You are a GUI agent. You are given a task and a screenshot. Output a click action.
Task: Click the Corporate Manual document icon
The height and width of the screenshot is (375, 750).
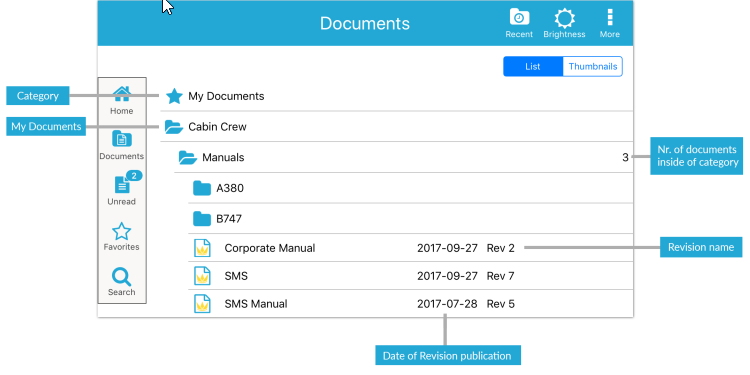coord(202,248)
